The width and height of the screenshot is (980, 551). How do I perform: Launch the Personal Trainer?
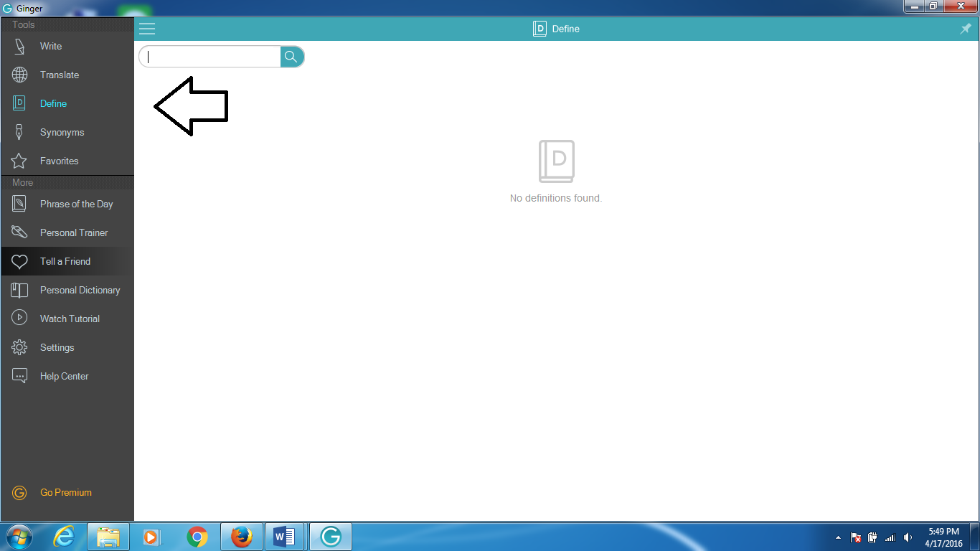[x=74, y=232]
